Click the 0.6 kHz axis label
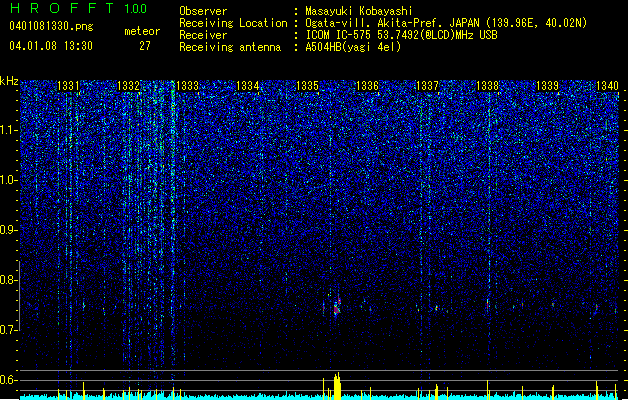Screen dimensions: 629x400 tap(9, 380)
